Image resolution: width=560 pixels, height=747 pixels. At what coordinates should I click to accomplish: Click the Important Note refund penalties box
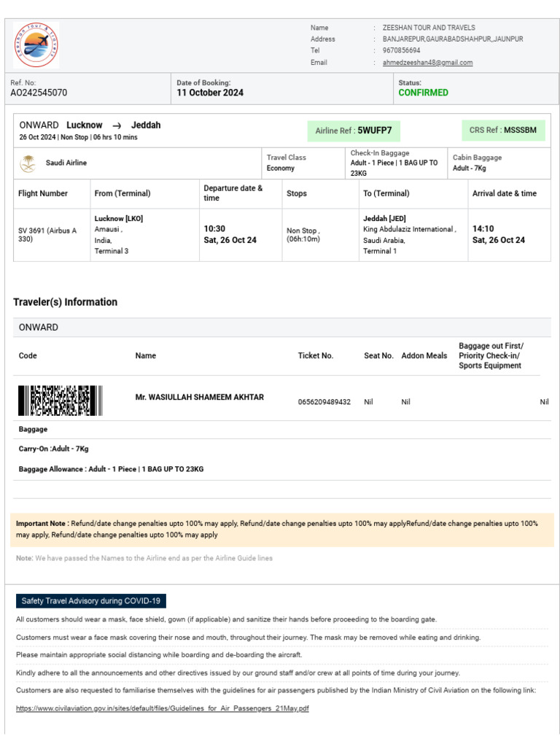tap(280, 529)
